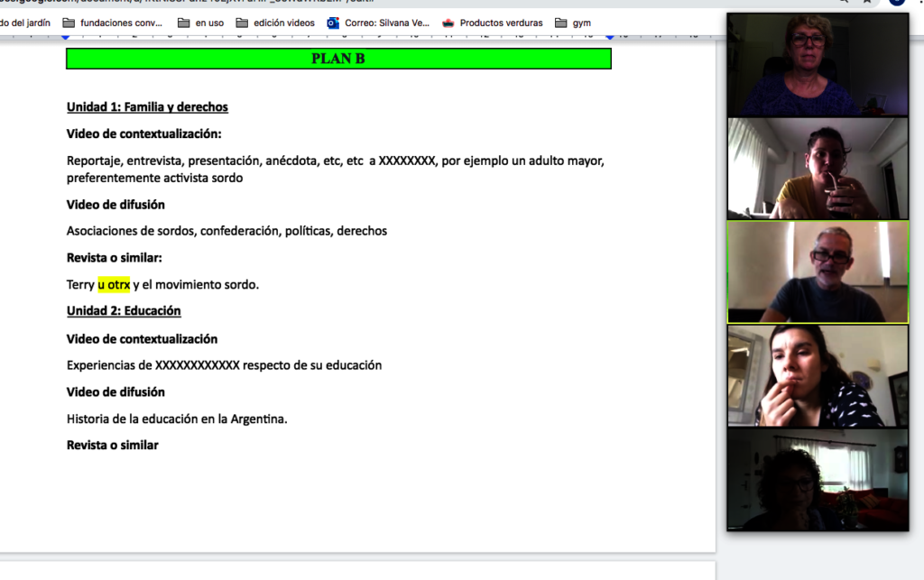Click the browser address bar URL
Screen dimensions: 924x580
[187, 2]
